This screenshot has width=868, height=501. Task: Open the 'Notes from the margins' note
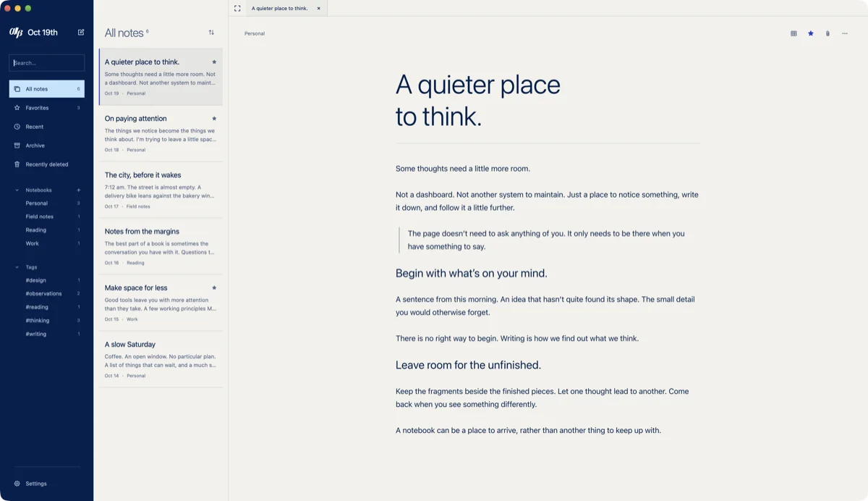[161, 246]
